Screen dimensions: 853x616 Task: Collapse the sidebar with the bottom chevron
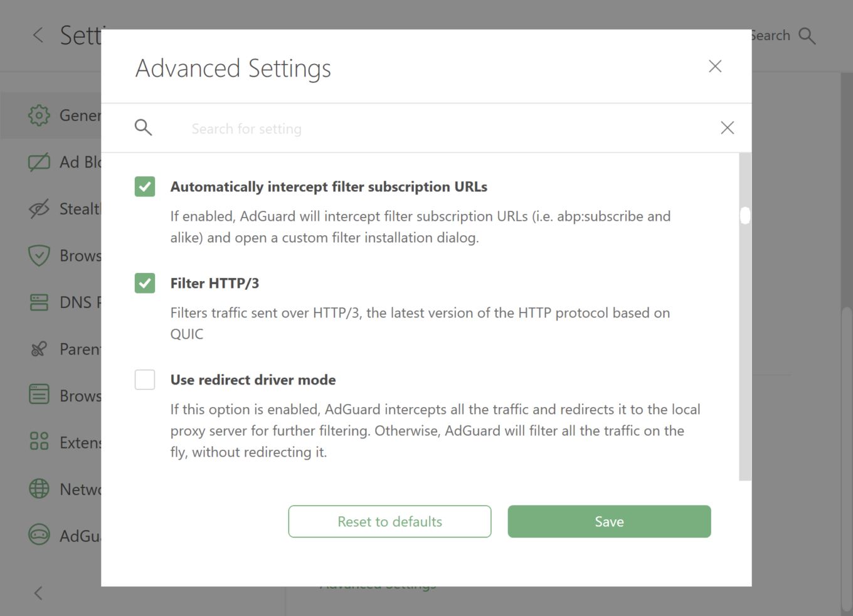(38, 593)
